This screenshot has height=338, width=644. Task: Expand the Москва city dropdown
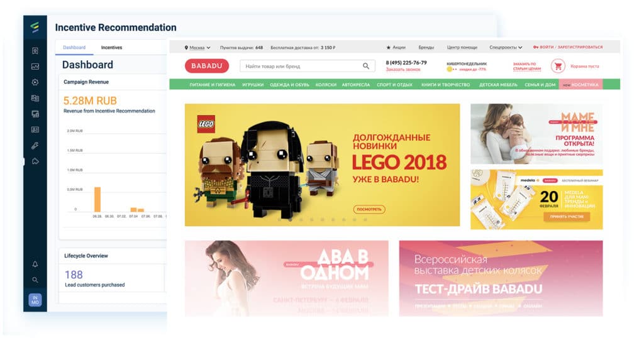[197, 48]
